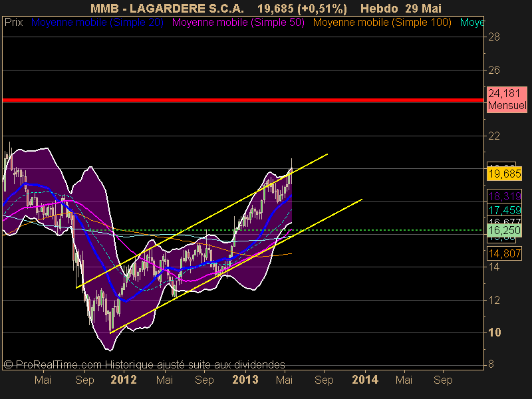Click the bold 10 value on the price axis
Image resolution: width=532 pixels, height=399 pixels.
coord(494,332)
